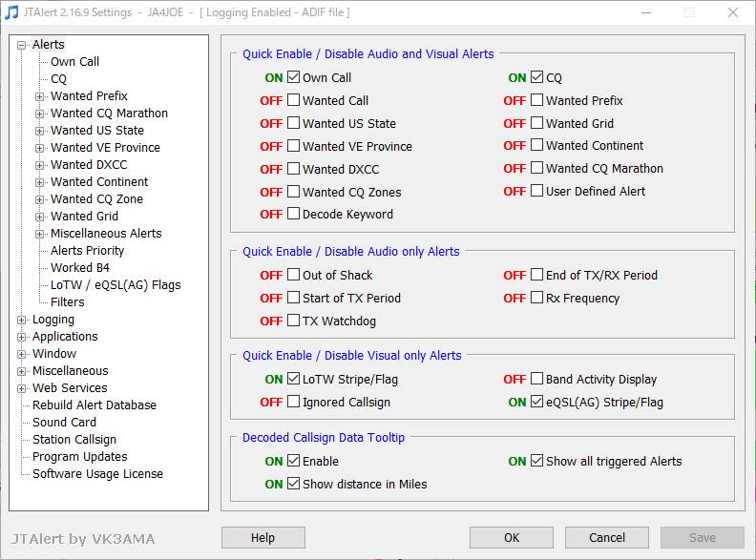Enable Out of Shack audio alert
Image resolution: width=756 pixels, height=560 pixels.
tap(293, 275)
